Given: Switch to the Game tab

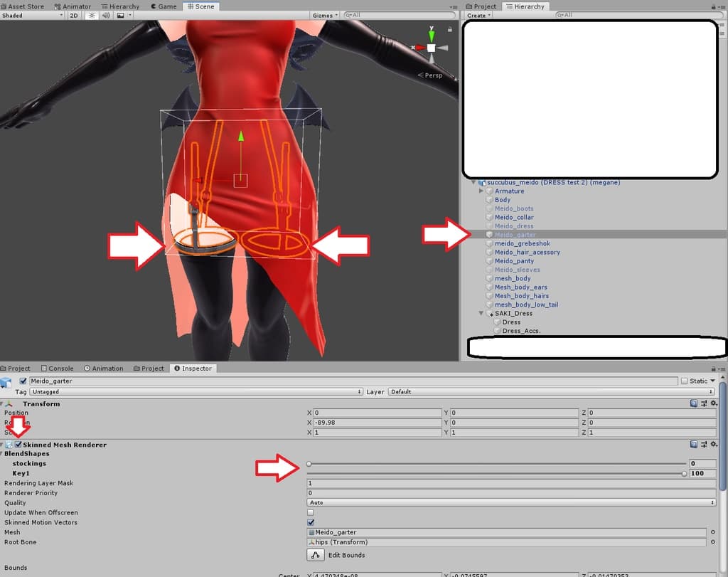Looking at the screenshot, I should (163, 6).
